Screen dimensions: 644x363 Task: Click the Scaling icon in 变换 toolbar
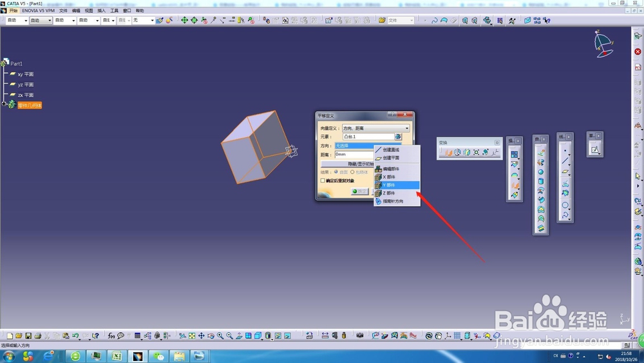pyautogui.click(x=477, y=153)
